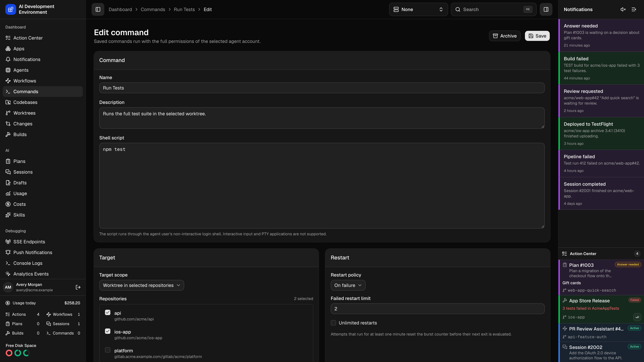Go to Commands breadcrumb
This screenshot has height=362, width=644.
[153, 10]
